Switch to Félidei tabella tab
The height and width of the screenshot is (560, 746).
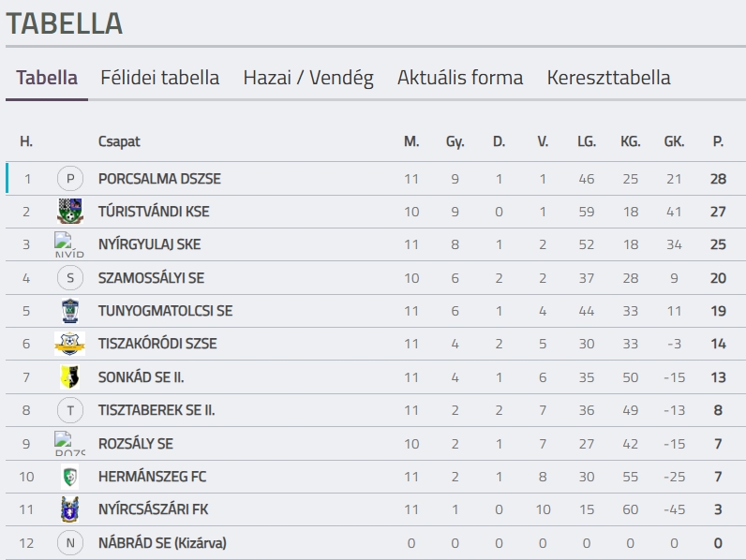click(160, 78)
